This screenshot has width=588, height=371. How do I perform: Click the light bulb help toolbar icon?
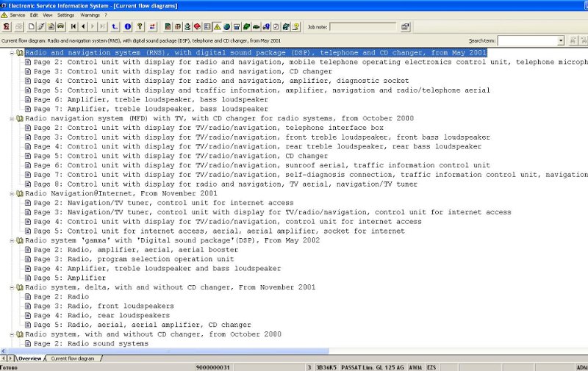click(x=296, y=26)
